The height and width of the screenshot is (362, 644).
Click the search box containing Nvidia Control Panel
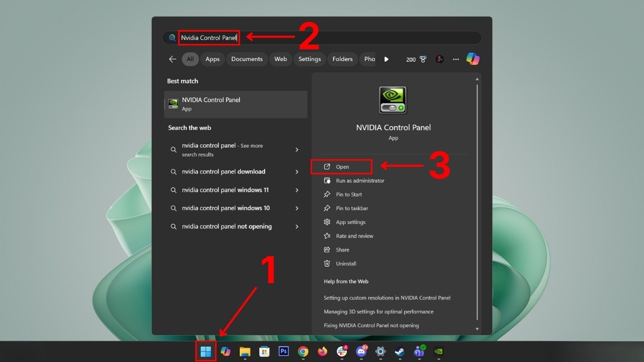pos(322,38)
